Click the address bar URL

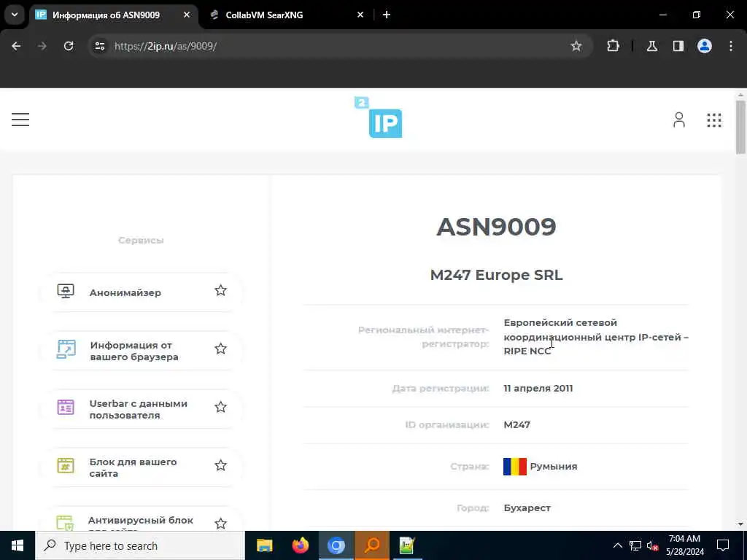pos(166,46)
